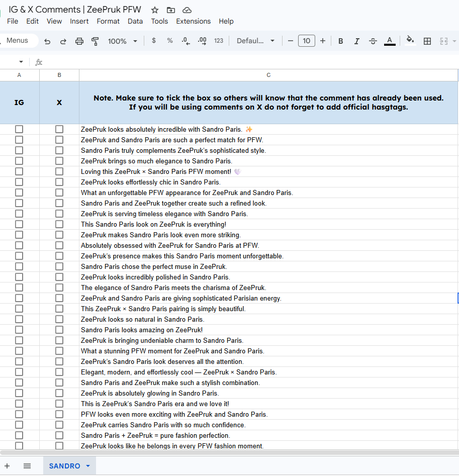Viewport: 459px width, 476px height.
Task: Format as currency
Action: [x=154, y=41]
